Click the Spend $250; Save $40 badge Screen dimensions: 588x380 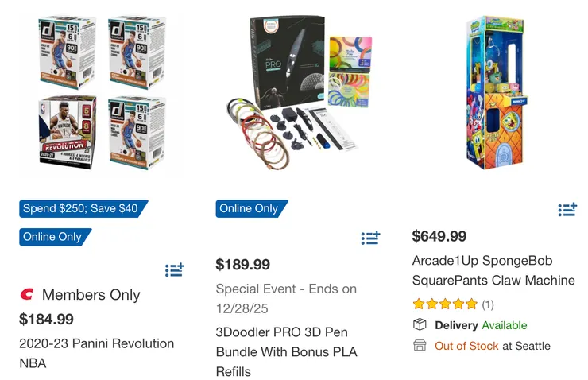pyautogui.click(x=80, y=209)
